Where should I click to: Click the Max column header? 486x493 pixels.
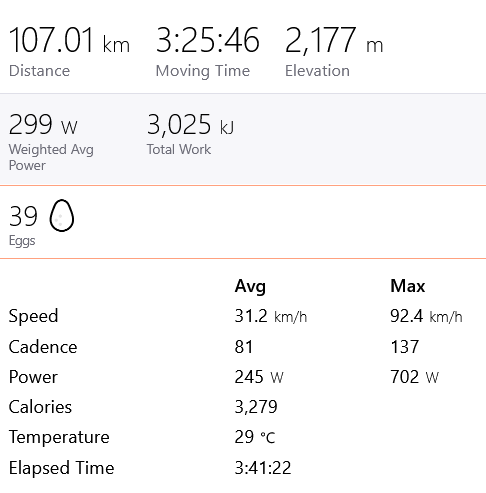[x=408, y=286]
